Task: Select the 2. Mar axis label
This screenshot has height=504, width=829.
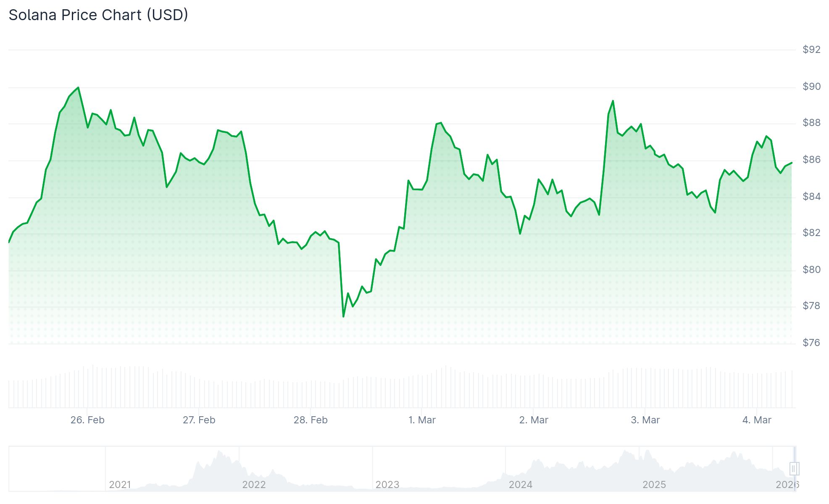Action: [x=534, y=420]
